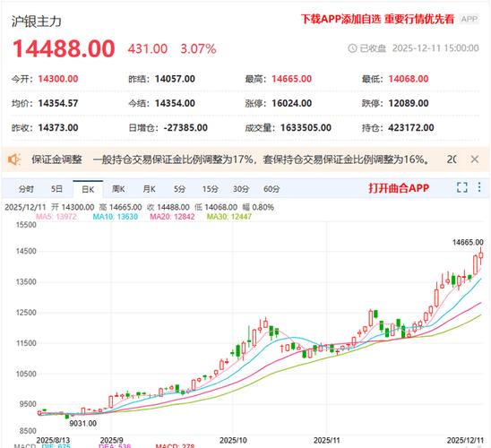The height and width of the screenshot is (448, 491).
Task: Select the 月K tab
Action: click(149, 189)
